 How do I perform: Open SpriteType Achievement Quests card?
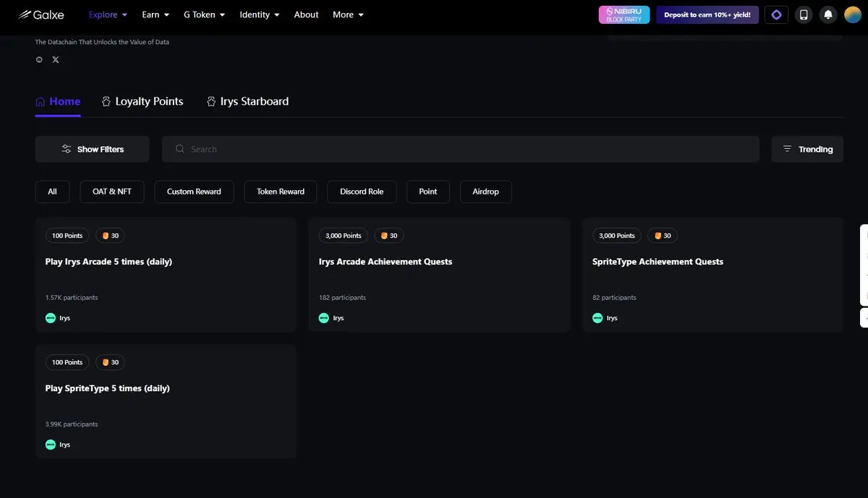point(712,275)
